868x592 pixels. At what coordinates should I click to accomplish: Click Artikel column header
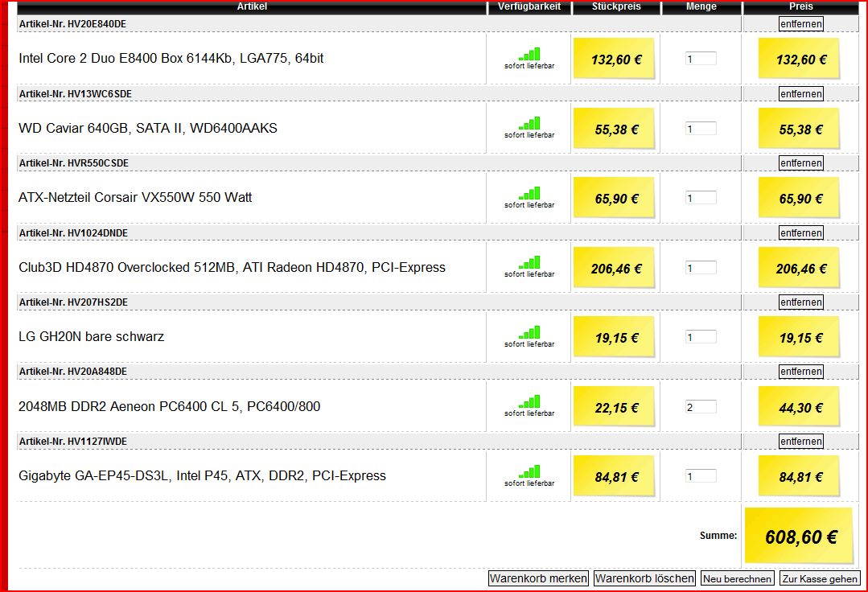coord(252,6)
